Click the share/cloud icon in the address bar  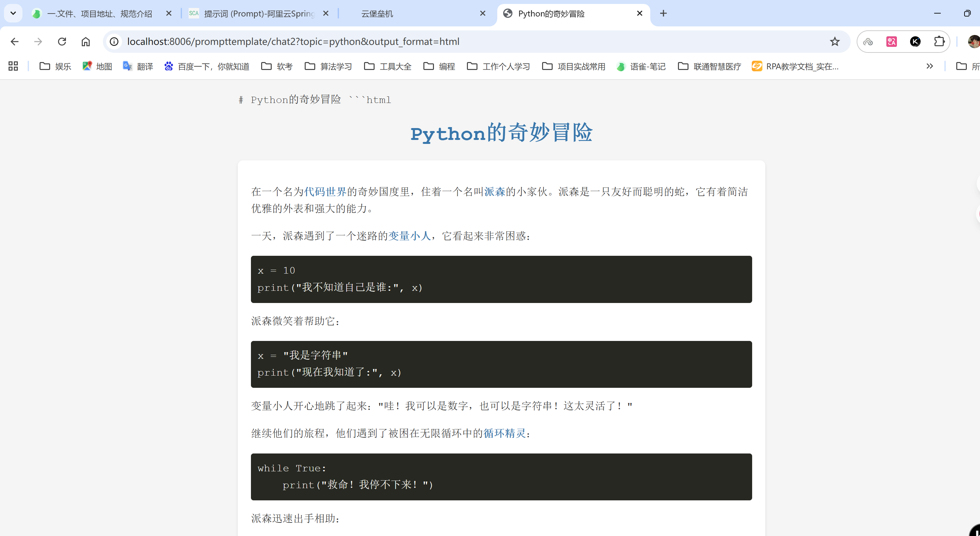[869, 42]
